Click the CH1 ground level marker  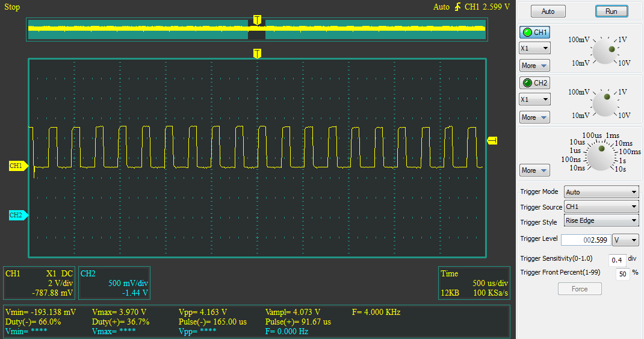[x=18, y=166]
